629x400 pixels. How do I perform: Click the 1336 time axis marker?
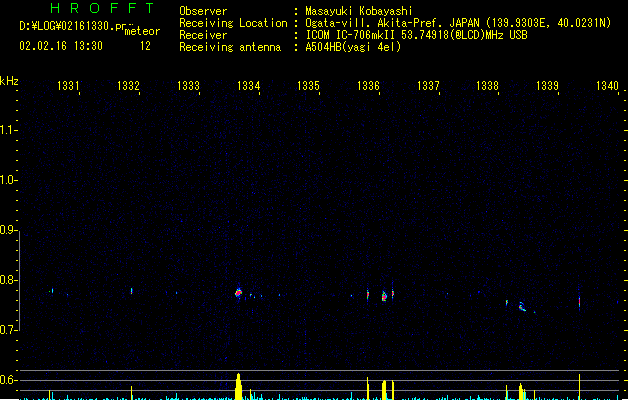[x=368, y=86]
